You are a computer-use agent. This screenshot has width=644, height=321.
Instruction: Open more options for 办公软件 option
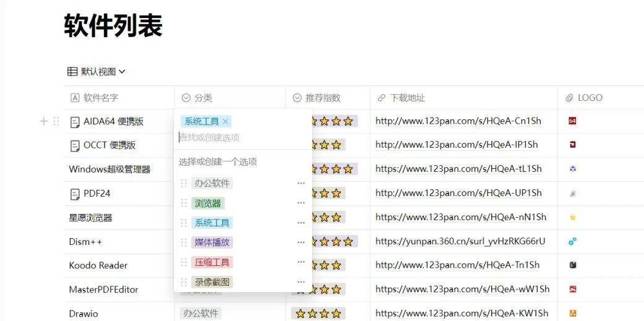[x=301, y=183]
